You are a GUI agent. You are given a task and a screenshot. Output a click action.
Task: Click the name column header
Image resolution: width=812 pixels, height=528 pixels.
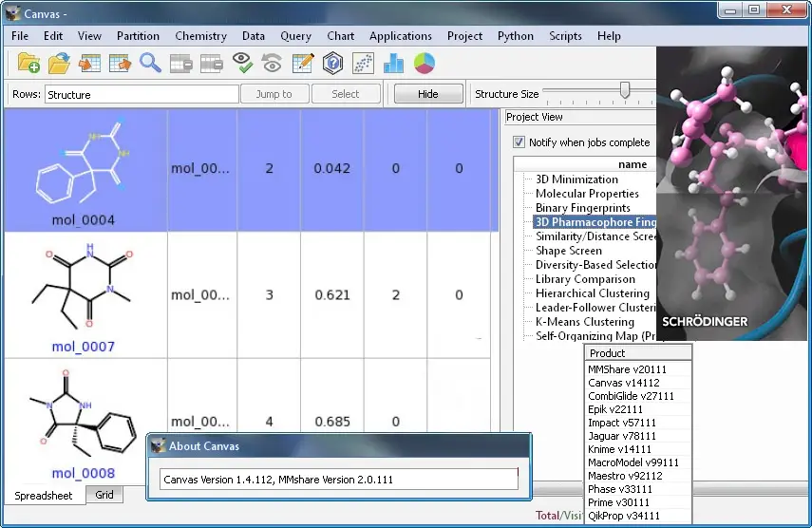coord(585,164)
